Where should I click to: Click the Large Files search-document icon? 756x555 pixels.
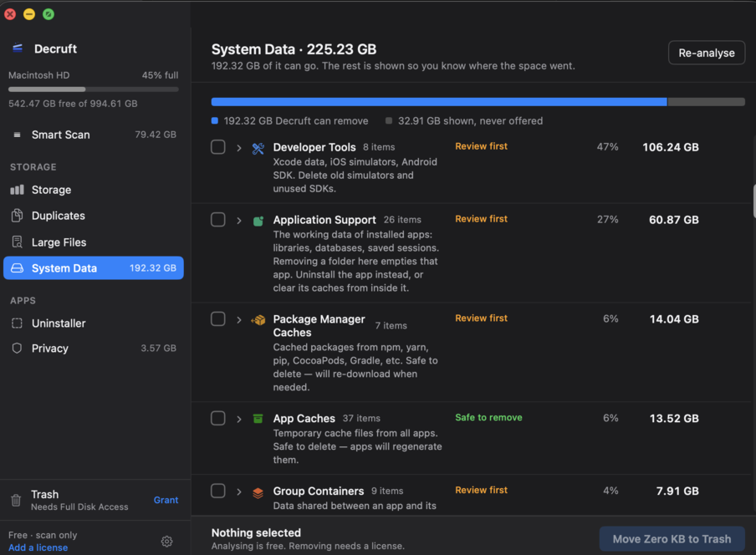tap(17, 242)
